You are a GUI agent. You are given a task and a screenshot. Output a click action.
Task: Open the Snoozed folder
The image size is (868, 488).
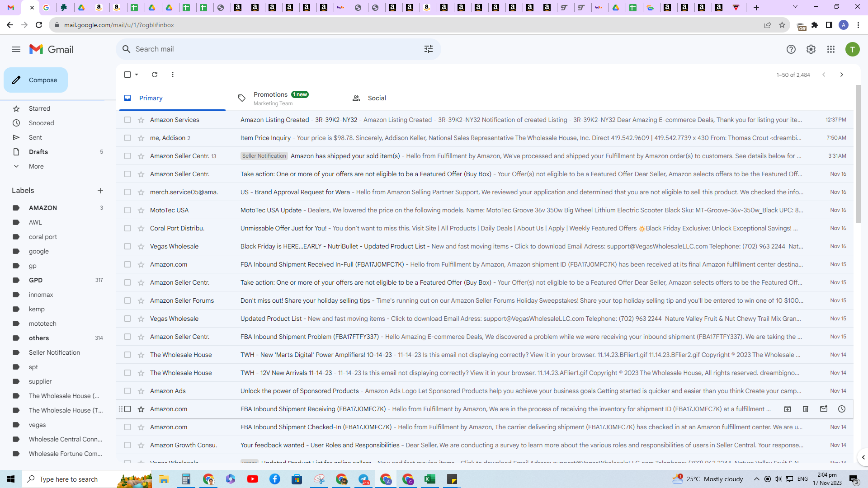pos(41,123)
